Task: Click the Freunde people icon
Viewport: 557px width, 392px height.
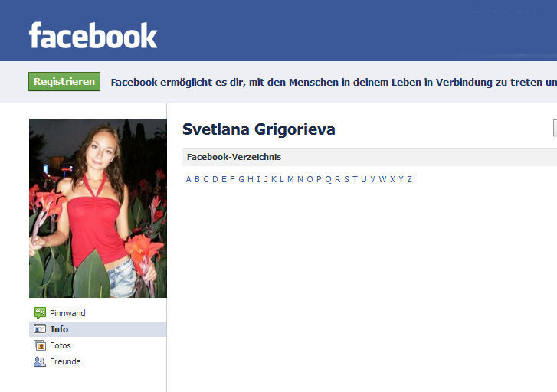Action: (40, 361)
